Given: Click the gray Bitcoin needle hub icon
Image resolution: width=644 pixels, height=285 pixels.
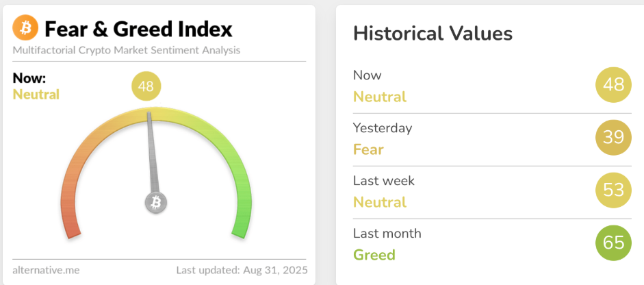Looking at the screenshot, I should point(156,202).
